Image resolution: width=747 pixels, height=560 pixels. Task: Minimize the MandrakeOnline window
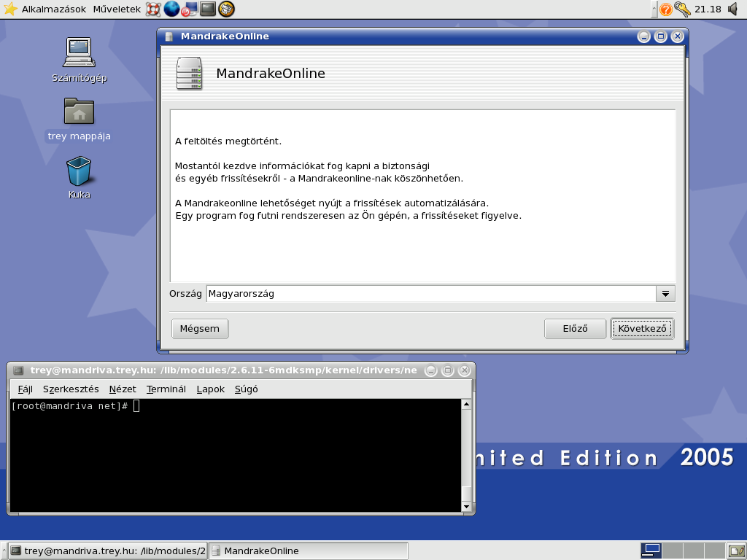click(643, 36)
